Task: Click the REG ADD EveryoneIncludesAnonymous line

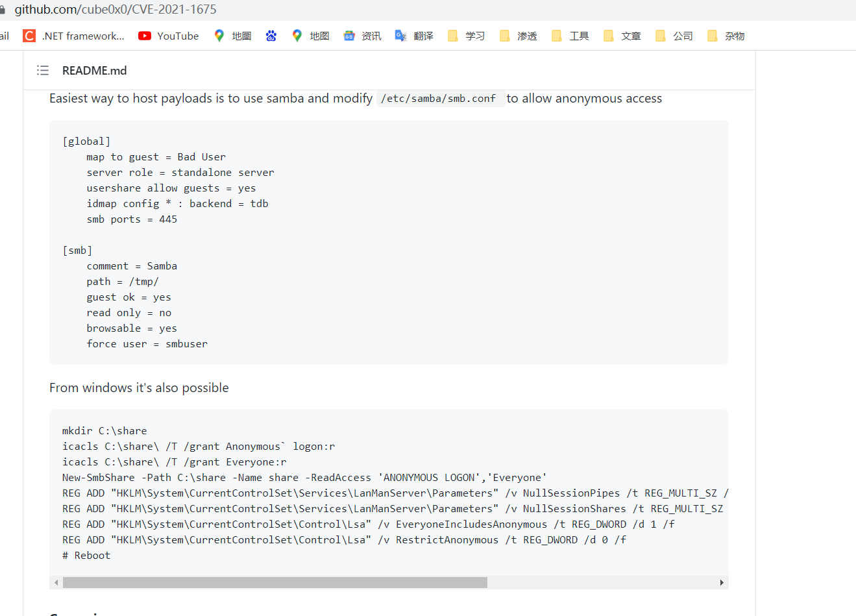Action: (369, 524)
